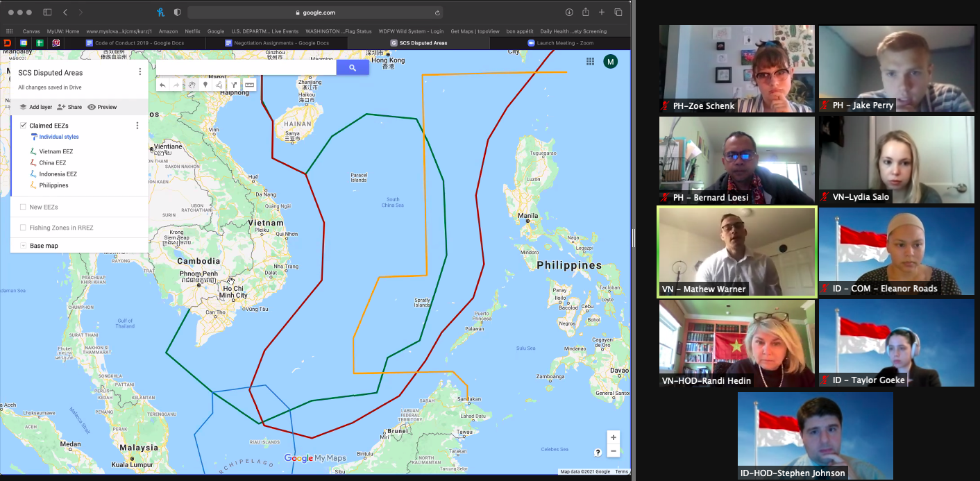Show the Safari tab overview

(x=618, y=12)
